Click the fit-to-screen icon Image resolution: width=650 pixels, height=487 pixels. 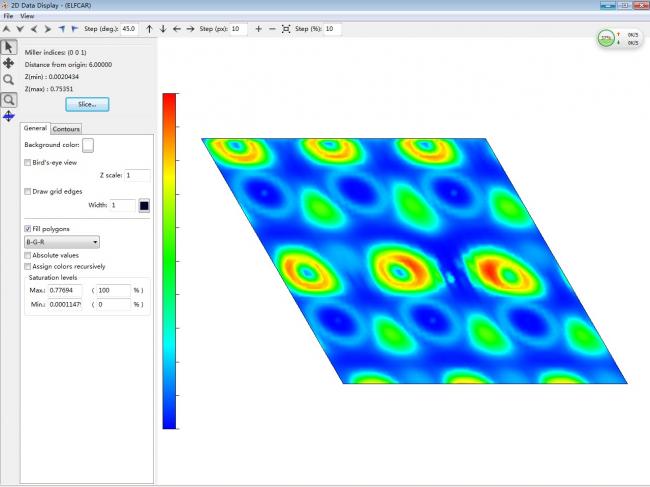click(286, 29)
